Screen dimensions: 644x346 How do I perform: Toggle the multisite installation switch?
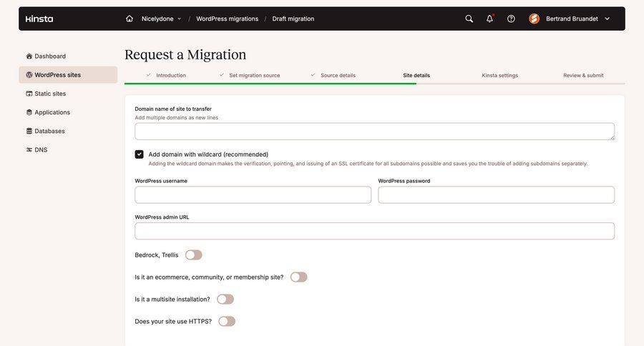(x=225, y=300)
